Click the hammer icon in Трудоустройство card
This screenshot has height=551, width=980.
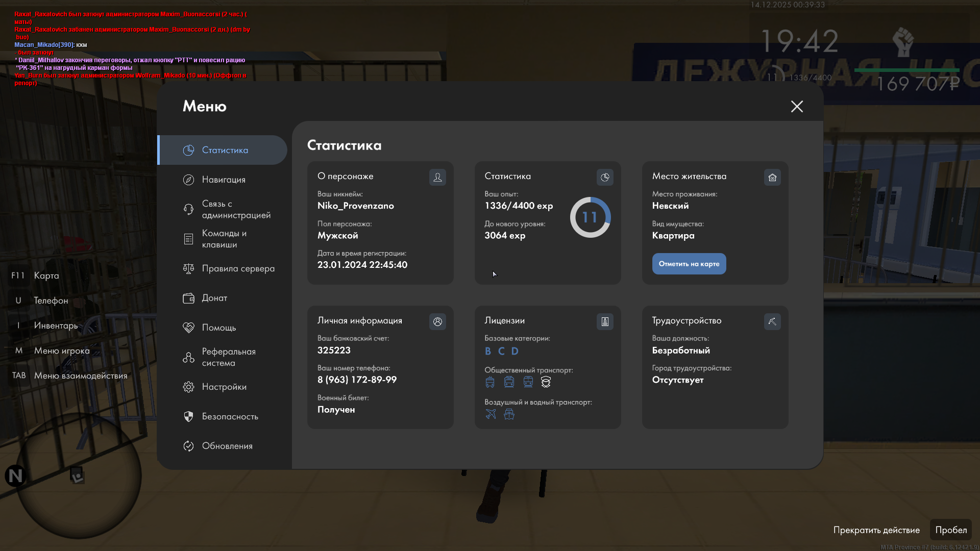click(772, 321)
